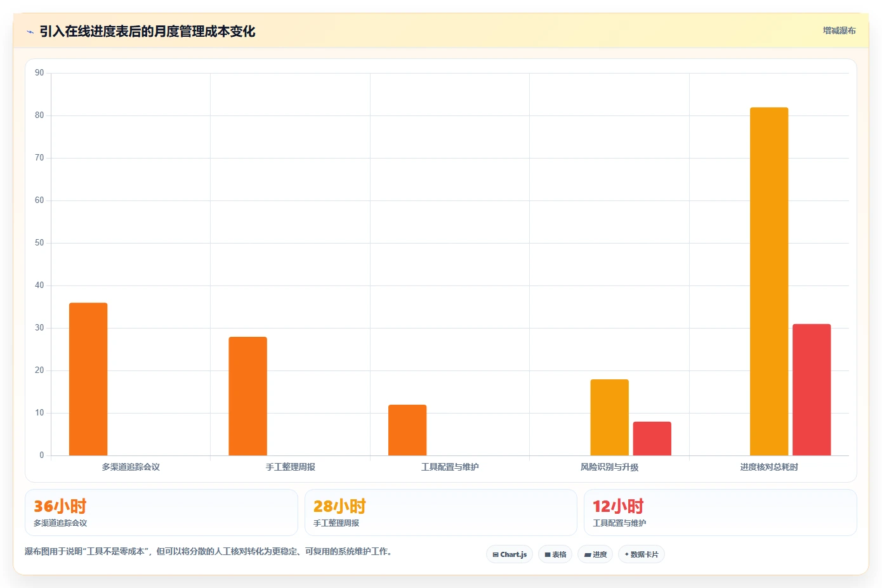The image size is (882, 588).
Task: Click the footer note starting with 瀑布图用于说明
Action: (210, 551)
